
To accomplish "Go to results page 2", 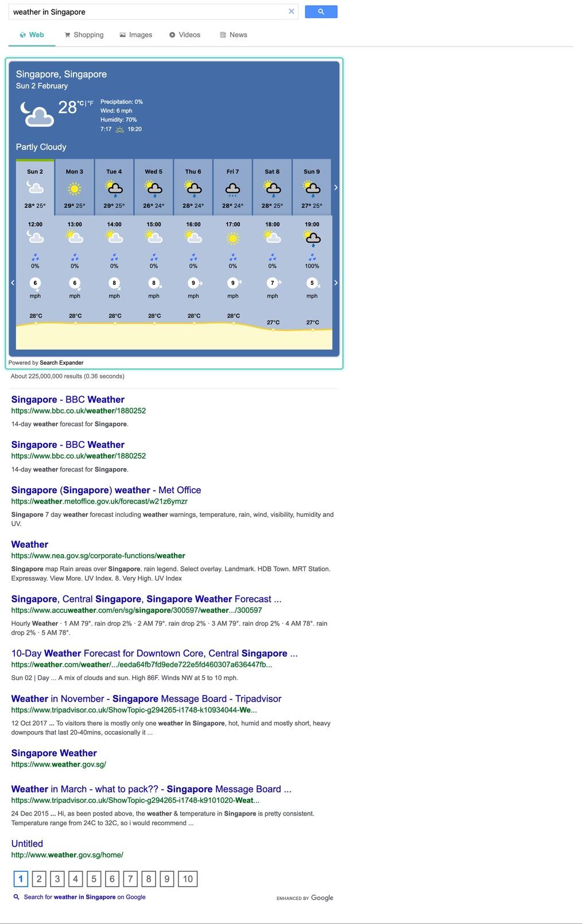I will point(38,879).
